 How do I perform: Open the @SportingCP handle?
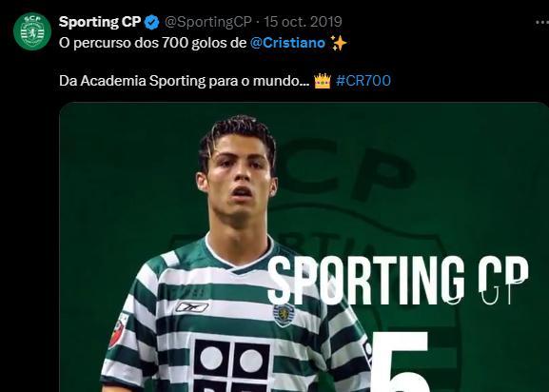point(208,22)
